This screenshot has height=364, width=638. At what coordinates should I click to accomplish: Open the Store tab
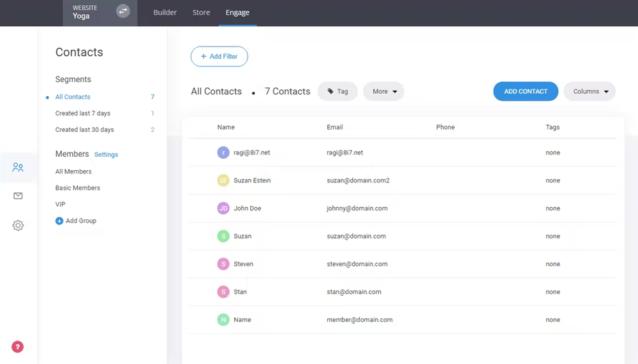coord(202,13)
